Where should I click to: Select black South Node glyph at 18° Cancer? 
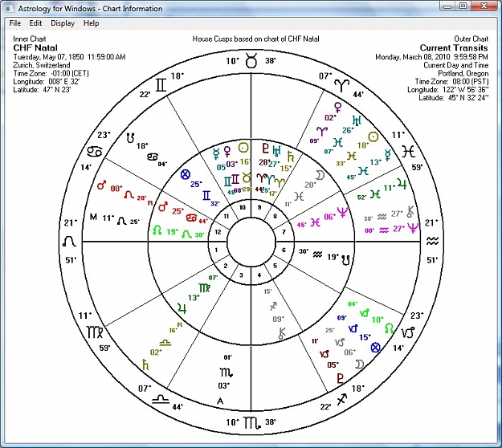click(130, 138)
